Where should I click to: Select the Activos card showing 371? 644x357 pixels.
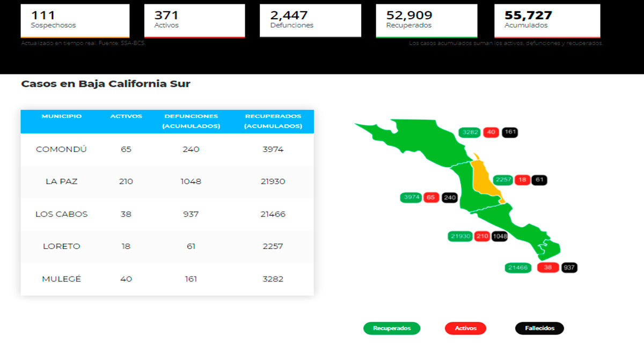coord(195,21)
